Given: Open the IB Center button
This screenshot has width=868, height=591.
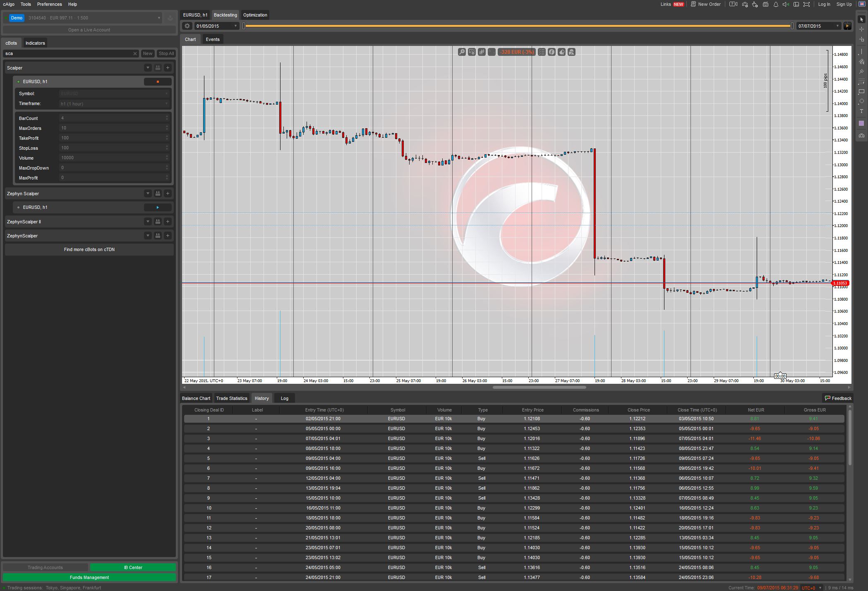Looking at the screenshot, I should (x=133, y=567).
